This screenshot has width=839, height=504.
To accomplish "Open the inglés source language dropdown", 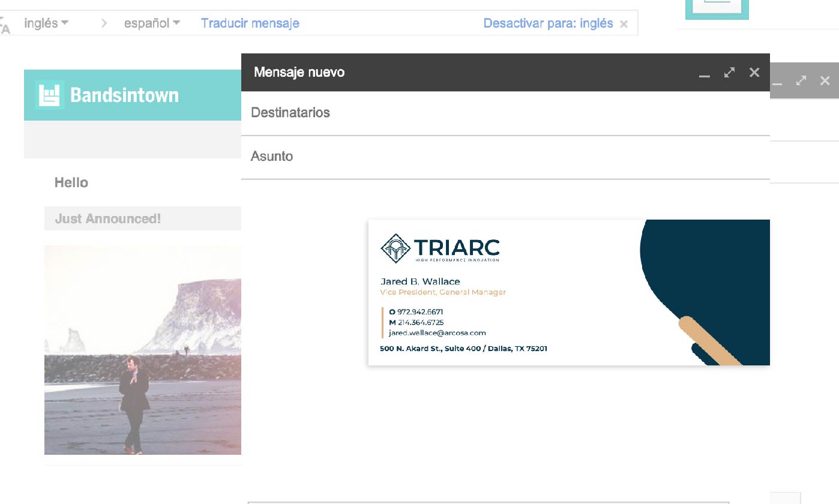I will 46,23.
